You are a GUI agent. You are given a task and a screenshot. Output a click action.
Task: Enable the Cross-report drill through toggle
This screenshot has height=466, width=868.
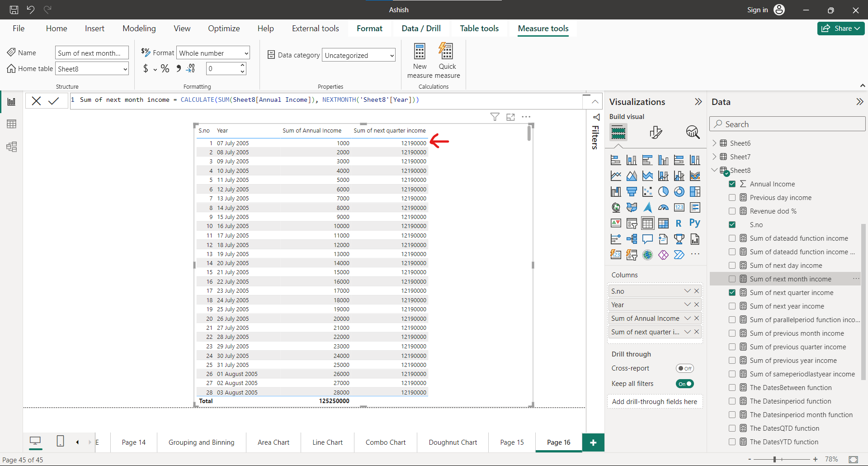click(684, 368)
